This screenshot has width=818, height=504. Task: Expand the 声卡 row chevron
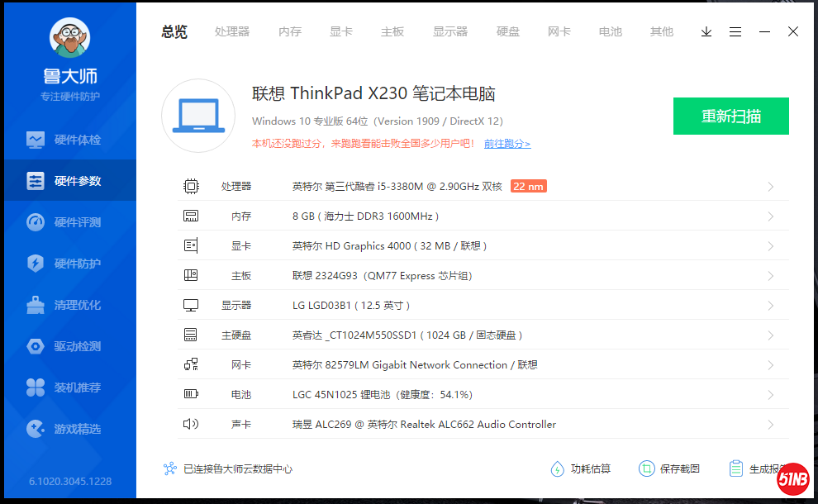click(x=771, y=425)
